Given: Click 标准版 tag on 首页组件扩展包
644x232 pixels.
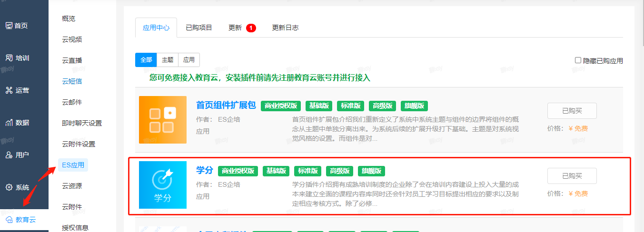Looking at the screenshot, I should coord(351,106).
